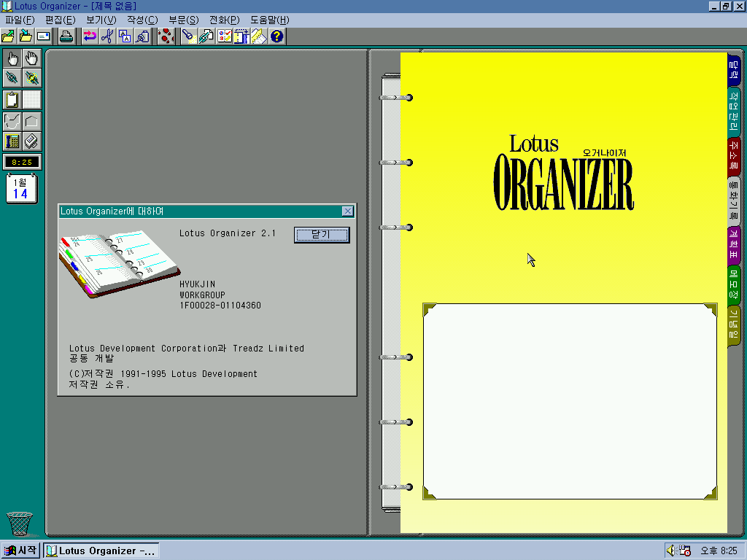Screen dimensions: 747x560
Task: Select the open hand grab tool
Action: pyautogui.click(x=31, y=58)
